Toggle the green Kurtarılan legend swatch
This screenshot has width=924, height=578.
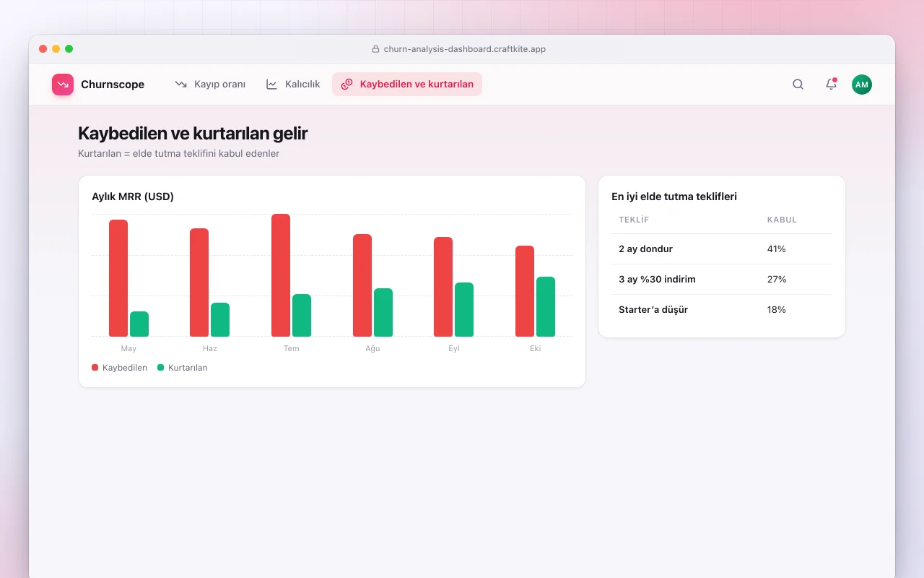click(x=161, y=368)
